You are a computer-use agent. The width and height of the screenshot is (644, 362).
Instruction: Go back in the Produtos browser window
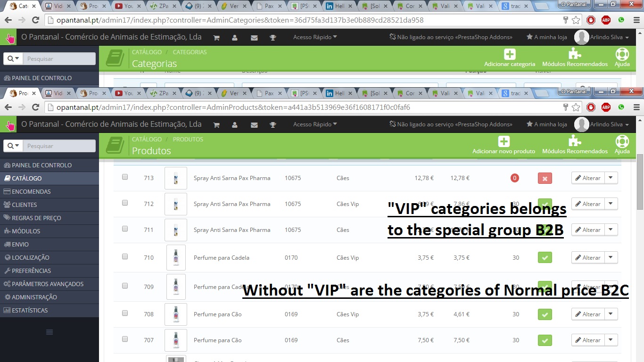(8, 107)
